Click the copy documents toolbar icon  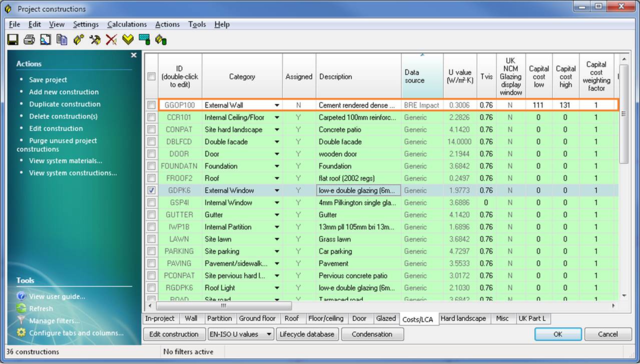coord(62,40)
